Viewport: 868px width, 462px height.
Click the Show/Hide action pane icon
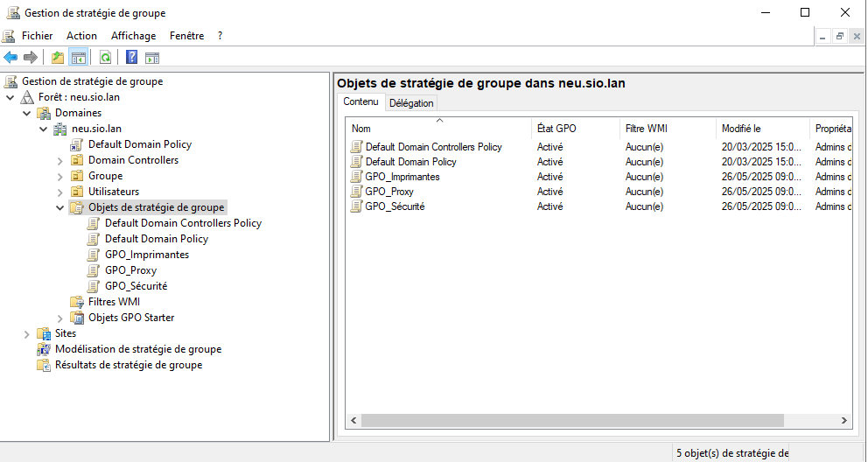(152, 58)
